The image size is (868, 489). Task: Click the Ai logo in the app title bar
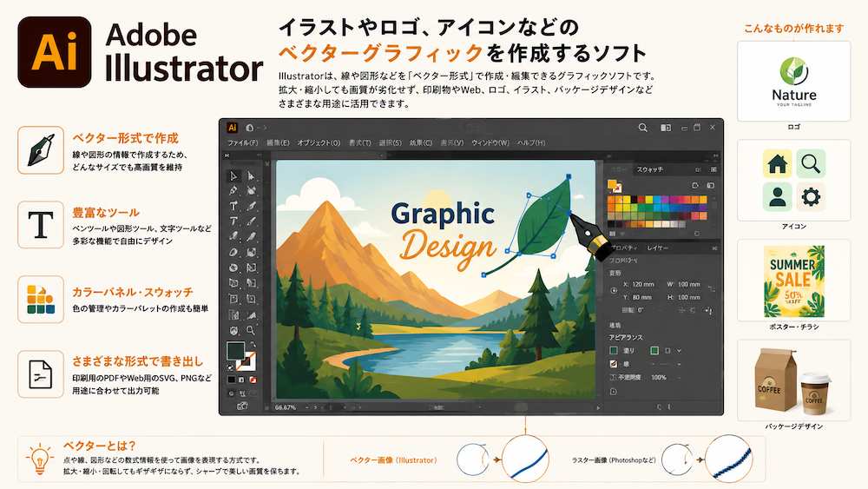233,128
